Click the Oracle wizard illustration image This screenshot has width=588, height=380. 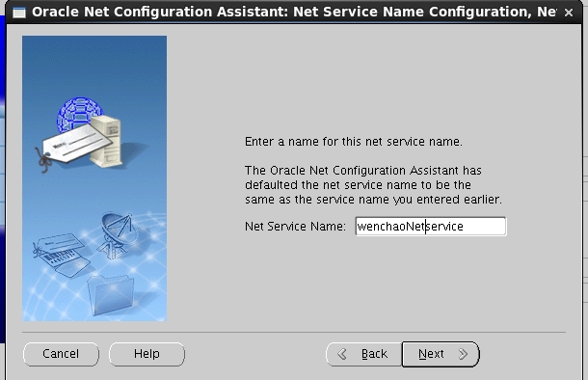94,178
